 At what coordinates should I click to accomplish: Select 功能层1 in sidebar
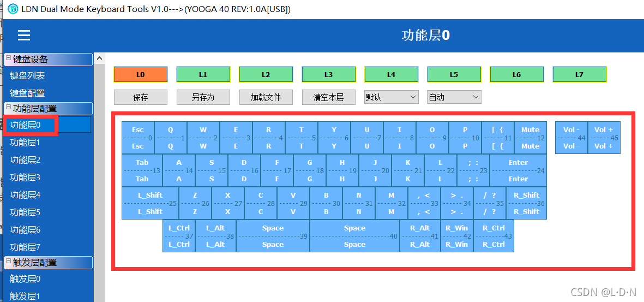(x=25, y=143)
